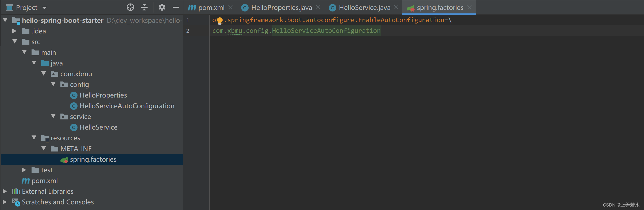Click the collapse all icon in Project toolbar
The width and height of the screenshot is (644, 210).
point(144,7)
